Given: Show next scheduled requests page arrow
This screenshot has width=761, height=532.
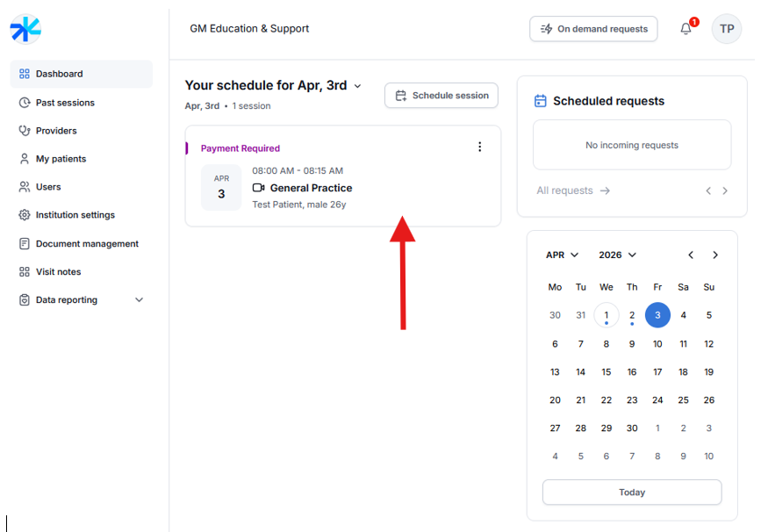Looking at the screenshot, I should coord(725,191).
